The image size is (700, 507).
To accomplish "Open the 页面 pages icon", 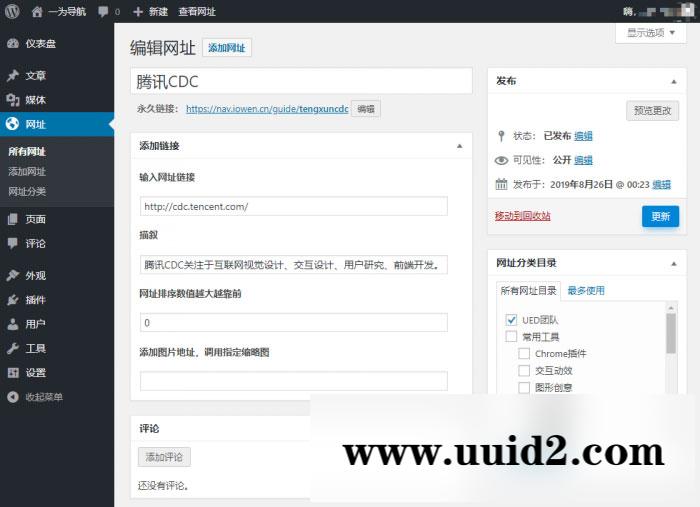I will point(13,219).
